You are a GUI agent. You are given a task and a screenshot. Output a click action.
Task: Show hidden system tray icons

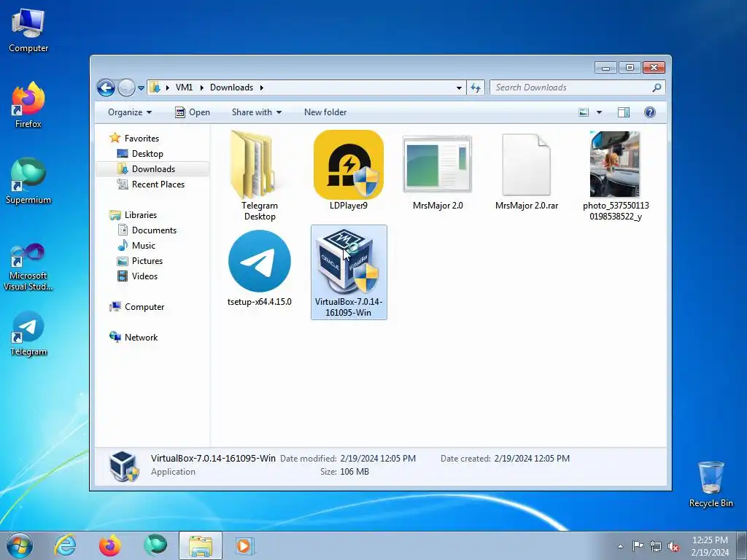(620, 546)
